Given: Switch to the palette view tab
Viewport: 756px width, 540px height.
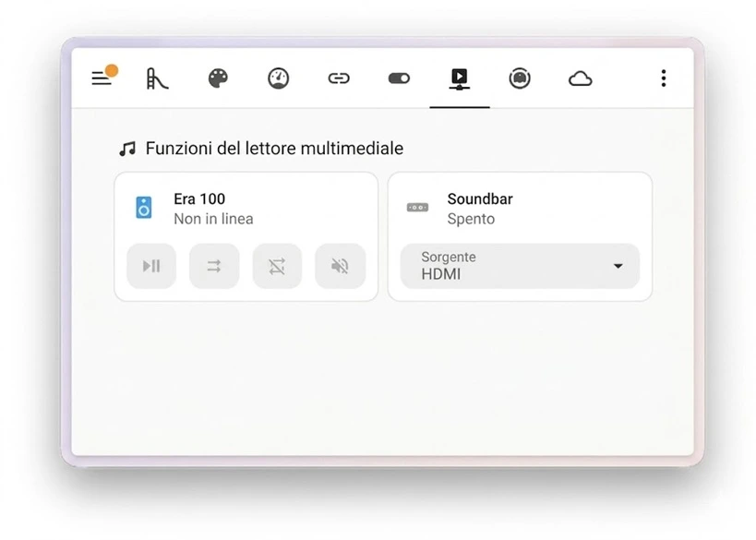Looking at the screenshot, I should (x=218, y=78).
